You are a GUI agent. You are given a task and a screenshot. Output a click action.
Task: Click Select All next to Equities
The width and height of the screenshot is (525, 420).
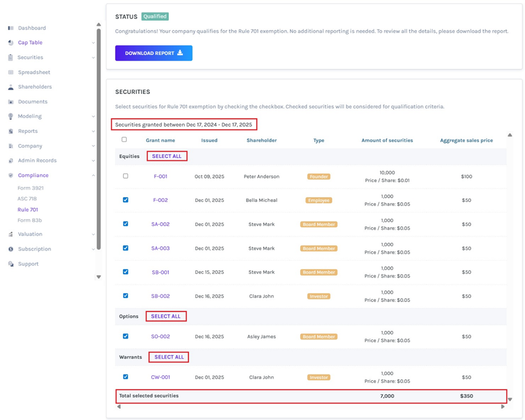pyautogui.click(x=167, y=157)
